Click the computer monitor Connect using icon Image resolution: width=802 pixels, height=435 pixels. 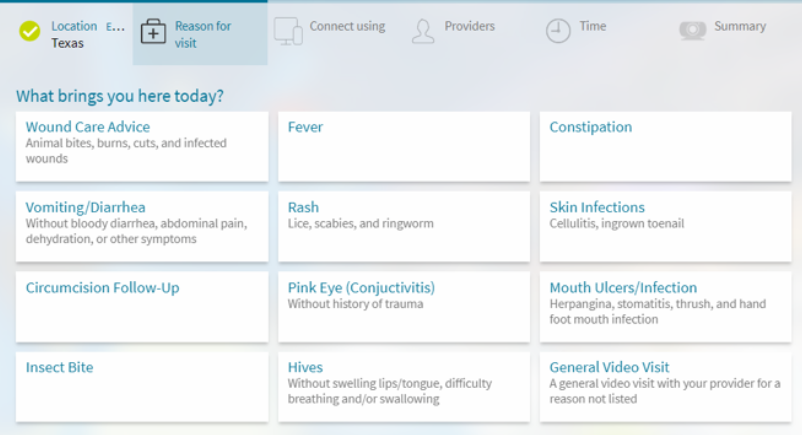[288, 32]
